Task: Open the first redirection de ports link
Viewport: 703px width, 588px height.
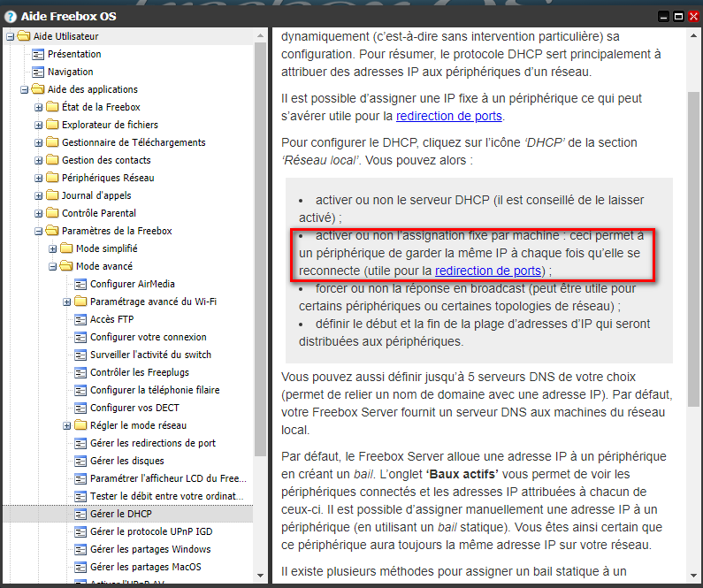Action: [x=449, y=116]
